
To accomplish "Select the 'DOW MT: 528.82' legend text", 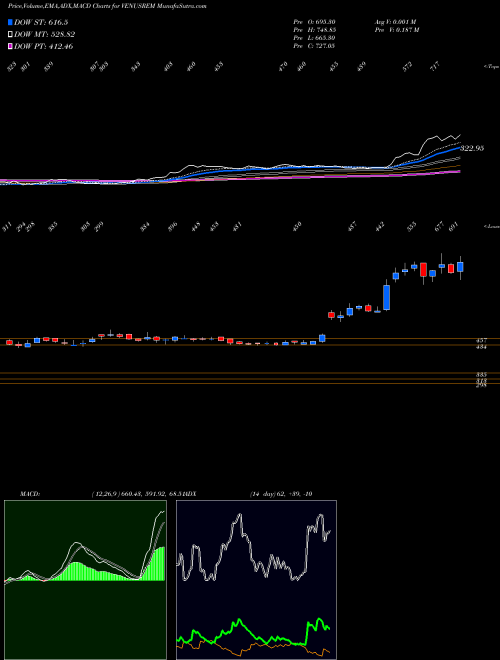I will (45, 35).
